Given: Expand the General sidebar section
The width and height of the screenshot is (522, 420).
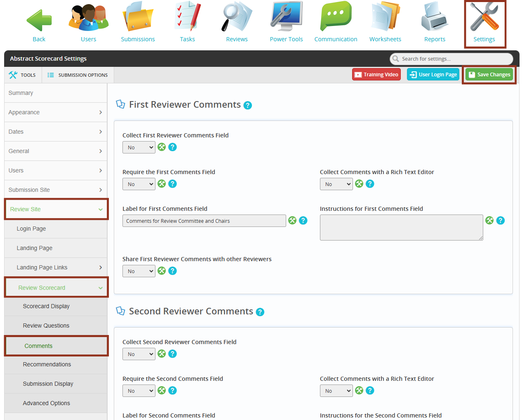Looking at the screenshot, I should pyautogui.click(x=56, y=151).
